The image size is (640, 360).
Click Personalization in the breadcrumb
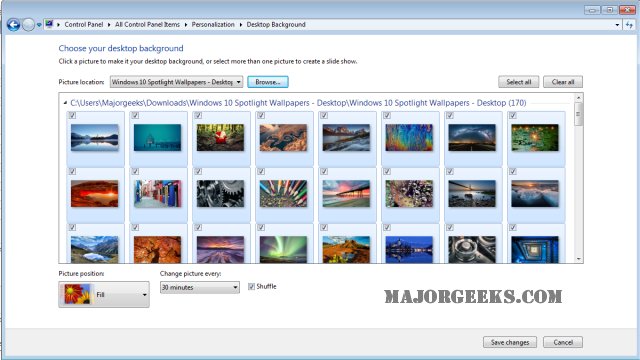coord(213,24)
